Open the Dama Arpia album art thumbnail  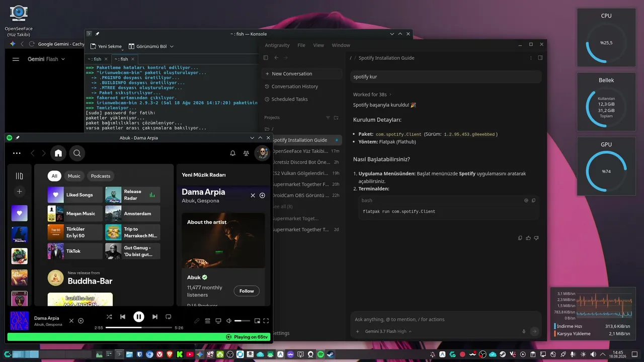point(20,321)
